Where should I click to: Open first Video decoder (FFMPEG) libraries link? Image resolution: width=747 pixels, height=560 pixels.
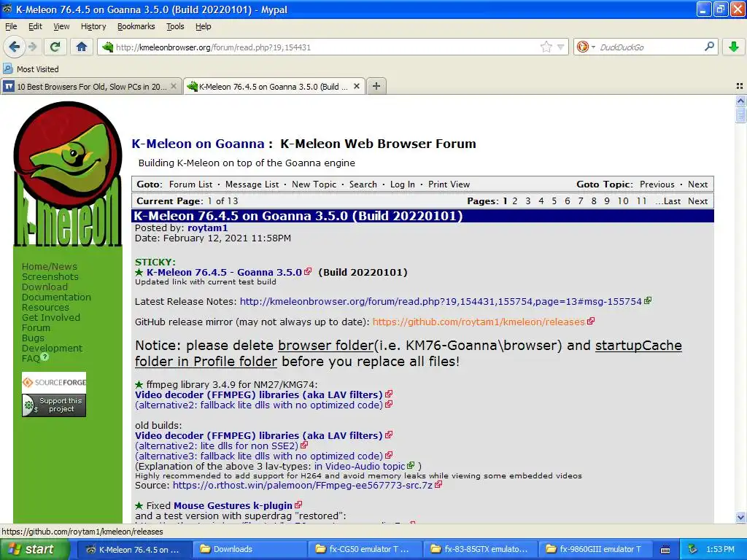pyautogui.click(x=259, y=394)
